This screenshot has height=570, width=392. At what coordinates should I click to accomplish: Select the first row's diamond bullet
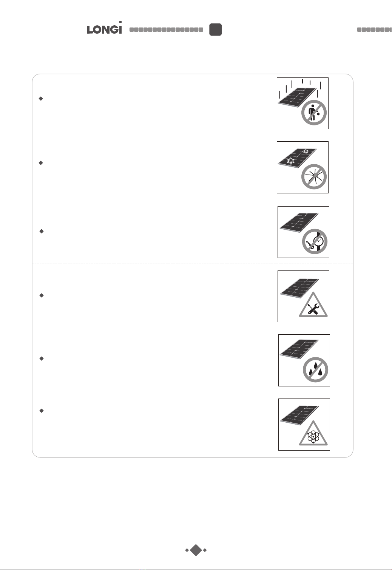(41, 99)
